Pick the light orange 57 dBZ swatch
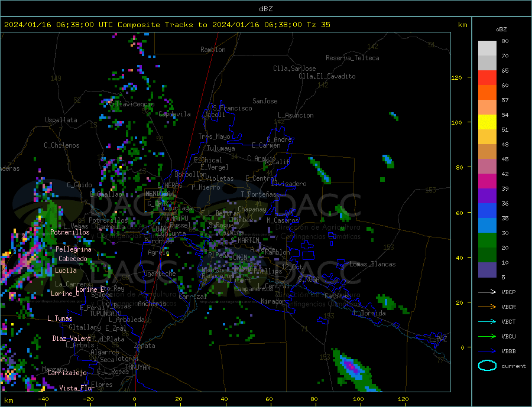Image resolution: width=532 pixels, height=407 pixels. [x=487, y=107]
